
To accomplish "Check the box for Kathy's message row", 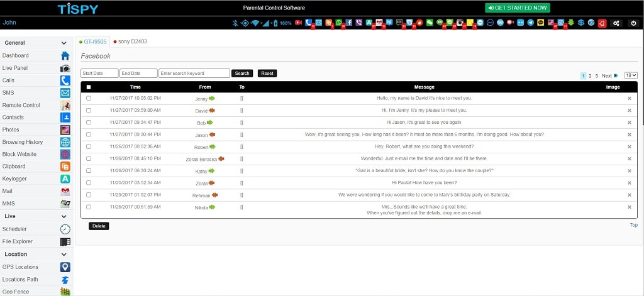I will click(89, 171).
